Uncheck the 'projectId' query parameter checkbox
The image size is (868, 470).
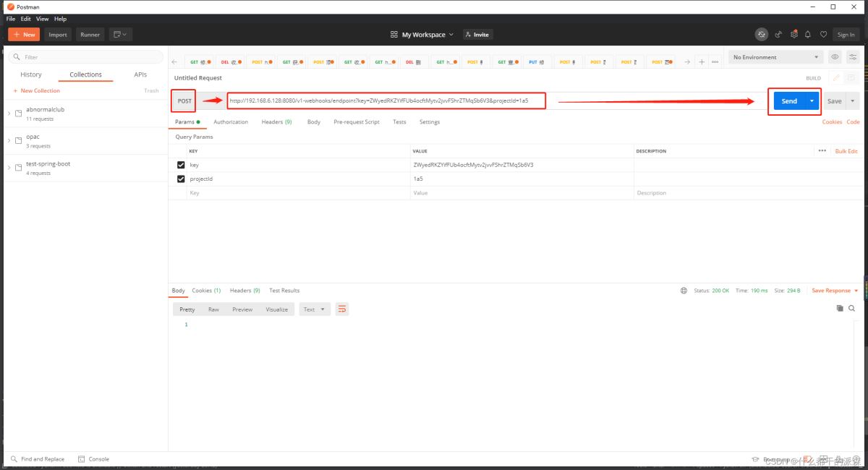(181, 179)
